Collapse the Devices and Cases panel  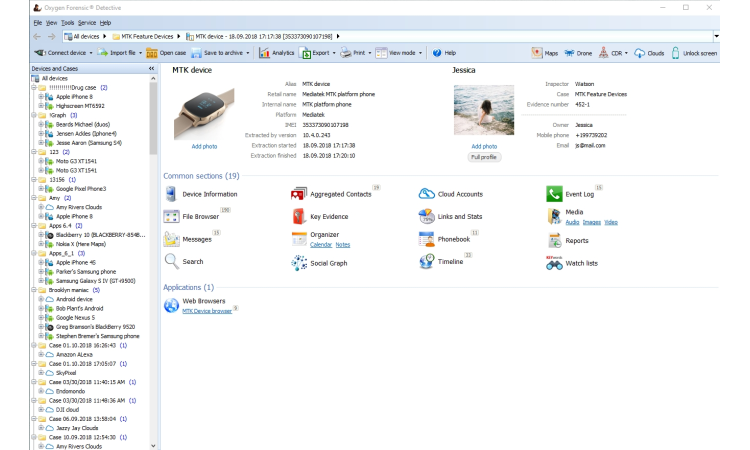pyautogui.click(x=151, y=68)
